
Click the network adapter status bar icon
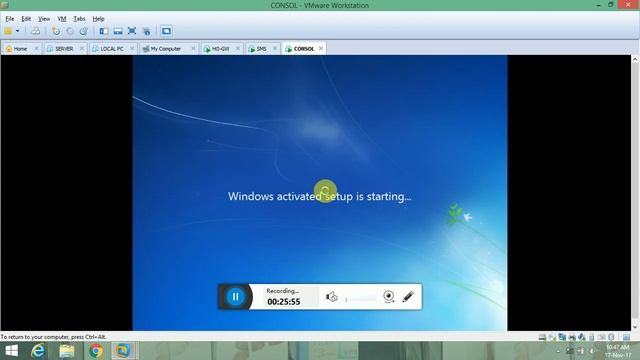(562, 337)
